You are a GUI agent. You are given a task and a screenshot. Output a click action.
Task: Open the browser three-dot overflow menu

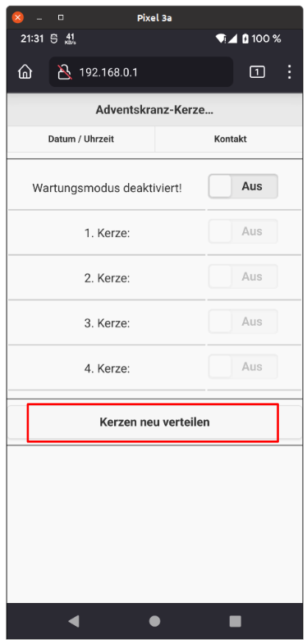[290, 72]
